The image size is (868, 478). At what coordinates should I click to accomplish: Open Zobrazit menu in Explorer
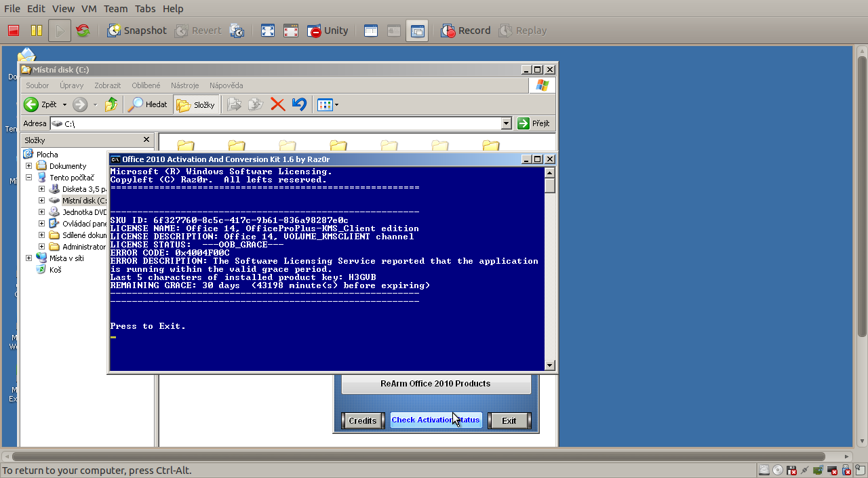(107, 85)
